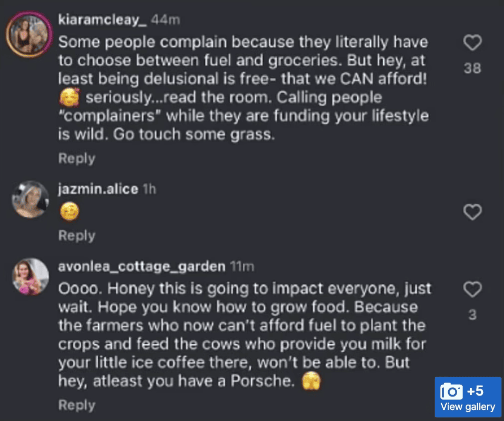The width and height of the screenshot is (504, 421).
Task: Show the 38 likes count
Action: point(472,68)
